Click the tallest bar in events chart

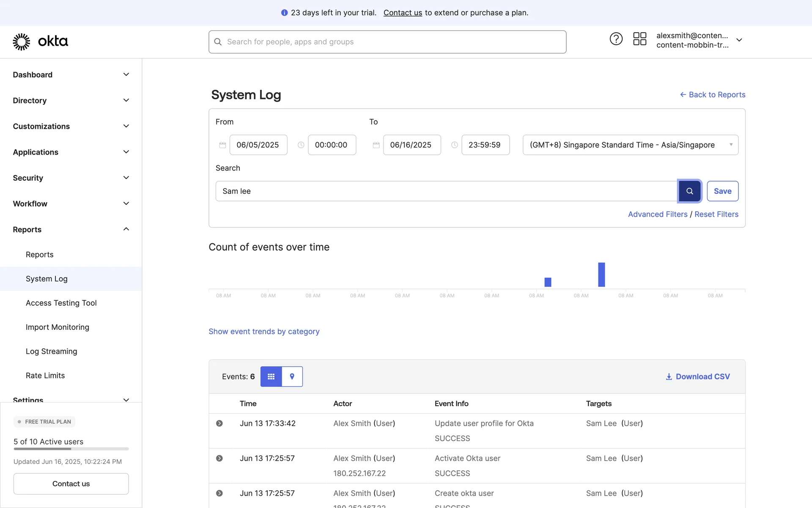(601, 275)
